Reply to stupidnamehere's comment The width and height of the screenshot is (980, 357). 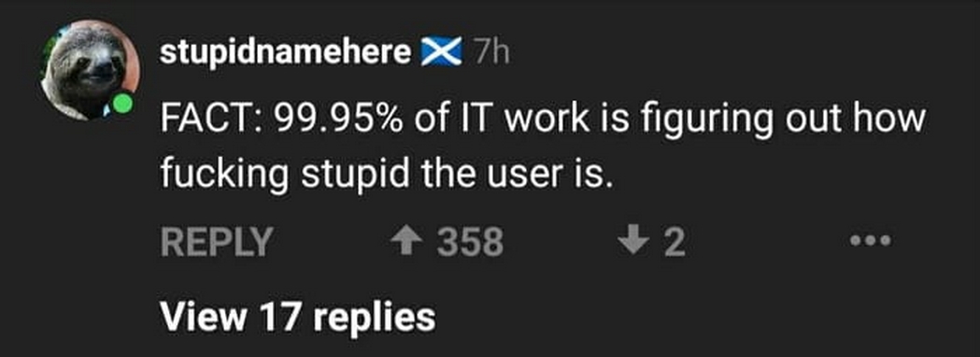tap(216, 242)
